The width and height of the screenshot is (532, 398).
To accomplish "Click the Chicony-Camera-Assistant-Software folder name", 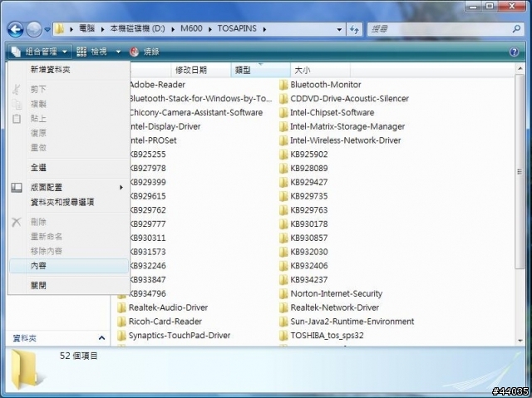I will point(196,112).
